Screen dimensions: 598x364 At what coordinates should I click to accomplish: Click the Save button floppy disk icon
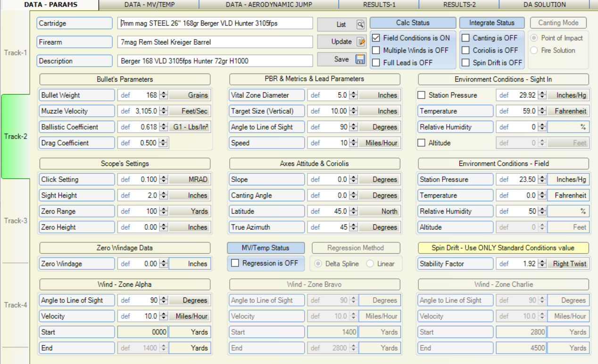point(360,59)
